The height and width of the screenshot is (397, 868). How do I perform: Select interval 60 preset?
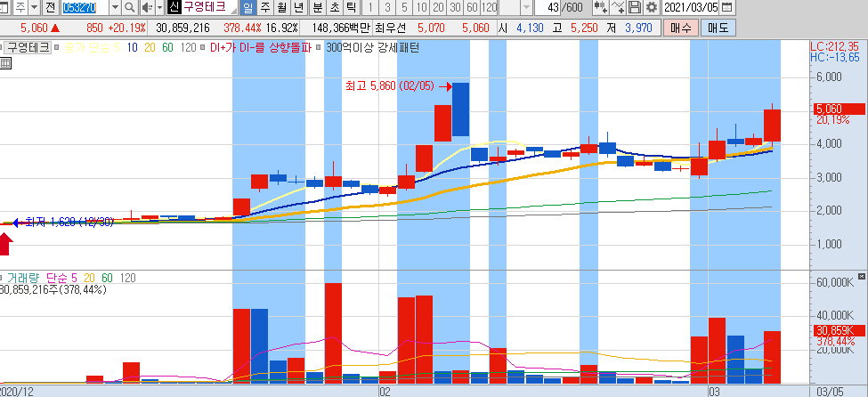point(472,8)
